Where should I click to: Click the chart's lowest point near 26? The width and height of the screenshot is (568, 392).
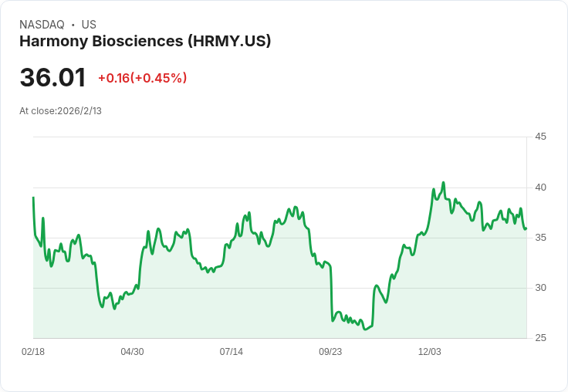coord(365,329)
